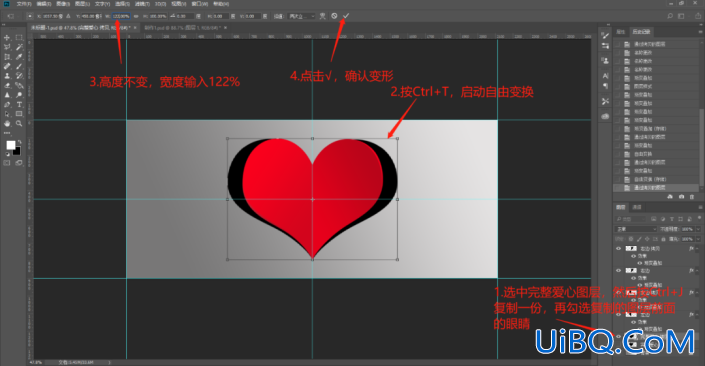Select the Brush tool
This screenshot has width=705, height=366.
[x=19, y=66]
